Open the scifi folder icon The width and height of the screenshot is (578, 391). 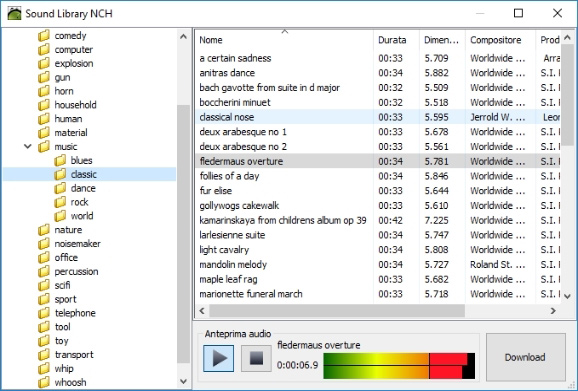point(44,285)
